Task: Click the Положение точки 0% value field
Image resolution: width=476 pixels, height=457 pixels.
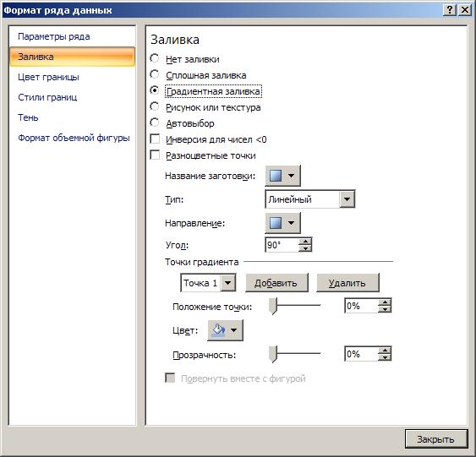Action: coord(361,306)
